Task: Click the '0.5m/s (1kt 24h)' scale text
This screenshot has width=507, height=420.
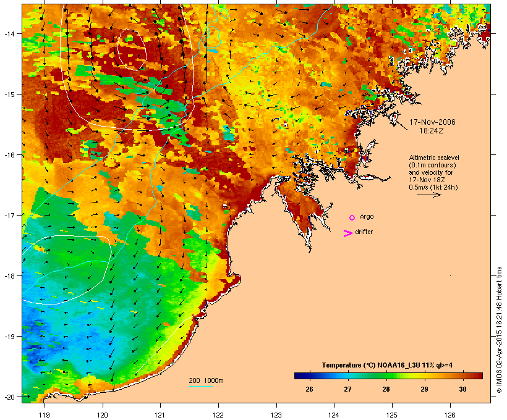Action: coord(433,187)
